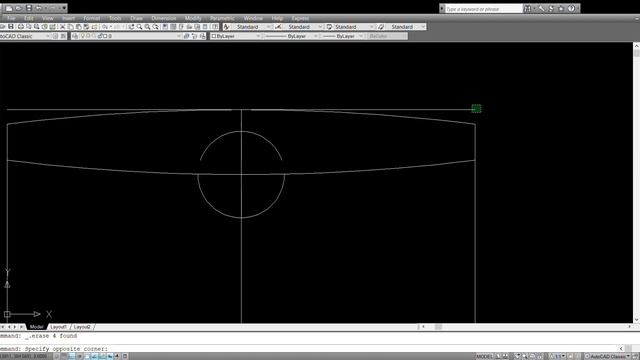Click the keyword search input field
This screenshot has width=640, height=360.
484,9
